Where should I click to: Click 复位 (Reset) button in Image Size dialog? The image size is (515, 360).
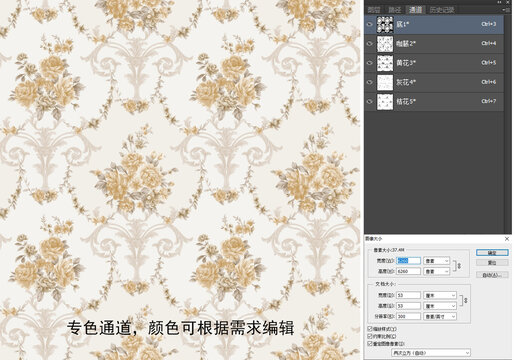(492, 263)
